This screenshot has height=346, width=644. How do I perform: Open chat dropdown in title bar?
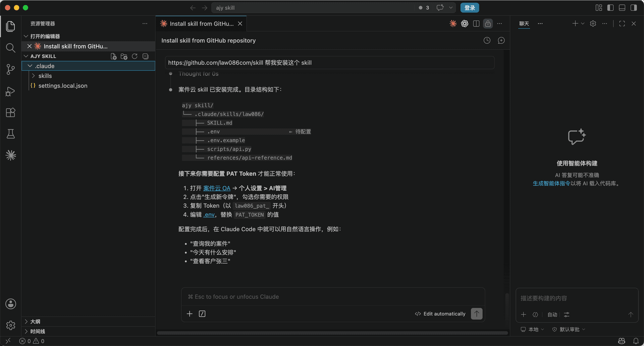tap(451, 8)
